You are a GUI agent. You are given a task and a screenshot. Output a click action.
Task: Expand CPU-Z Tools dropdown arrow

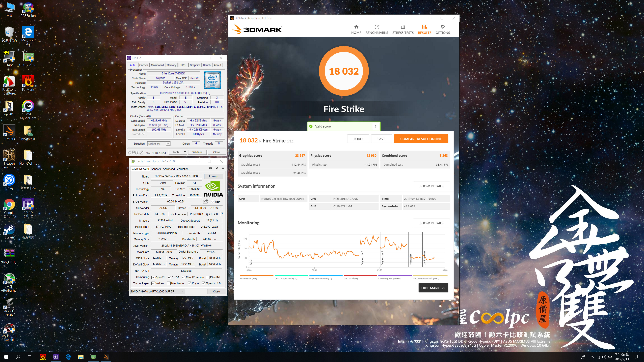[x=185, y=152]
